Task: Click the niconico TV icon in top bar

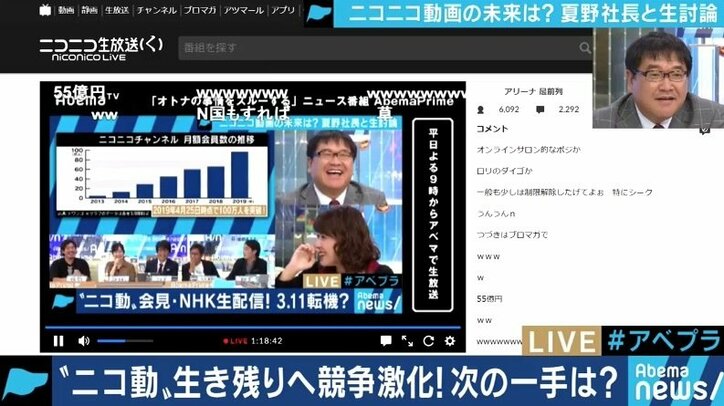Action: pyautogui.click(x=45, y=10)
